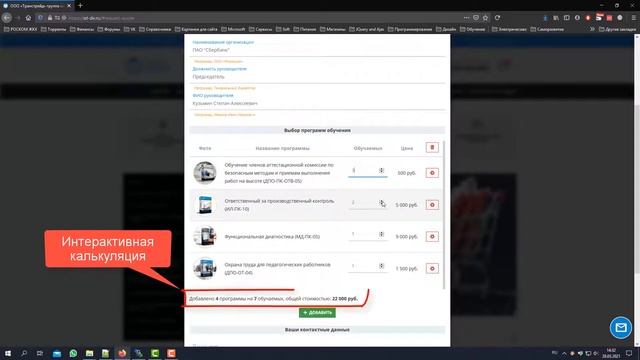Click the green 'Добавить' button
This screenshot has height=360, width=640.
pos(317,313)
